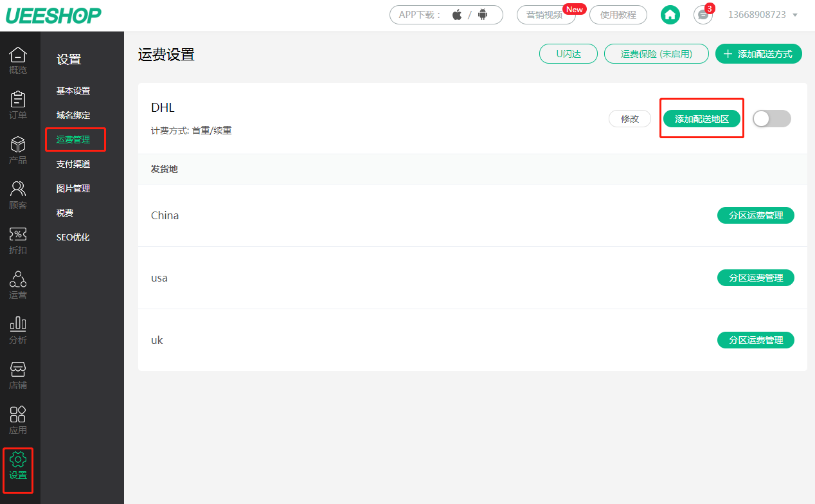Open the 产品 products sidebar icon
Screen dimensions: 815x504
[18, 150]
